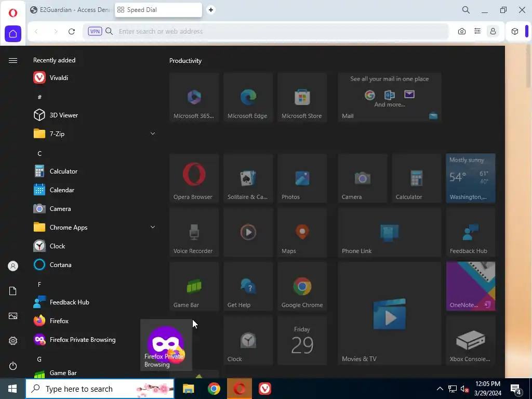
Task: Jump to letter F section header
Action: [39, 284]
